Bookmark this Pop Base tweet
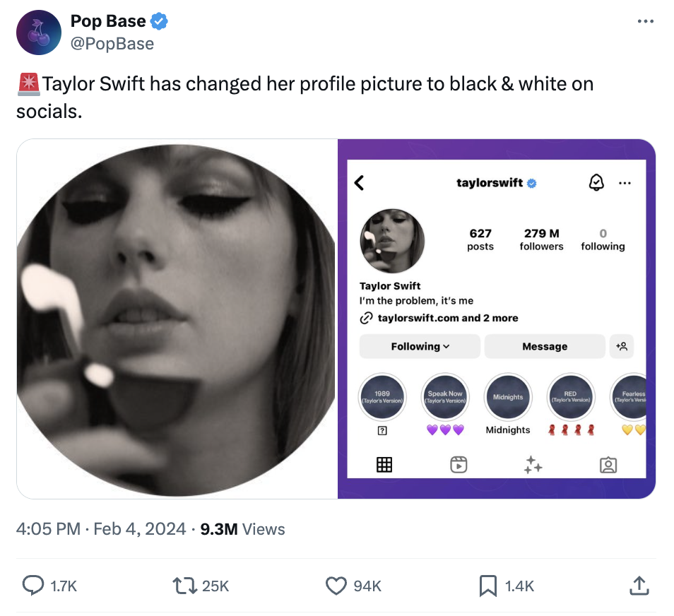This screenshot has height=616, width=674. (488, 585)
